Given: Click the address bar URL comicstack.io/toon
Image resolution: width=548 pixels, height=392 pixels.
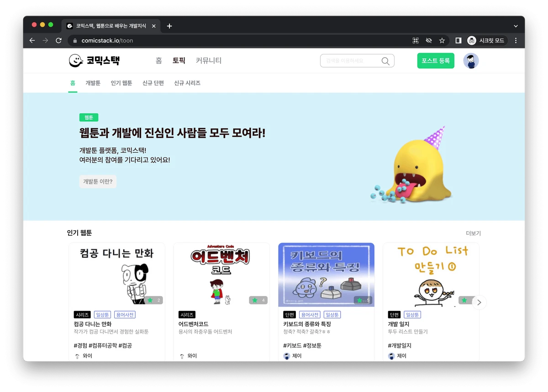Looking at the screenshot, I should [x=107, y=40].
